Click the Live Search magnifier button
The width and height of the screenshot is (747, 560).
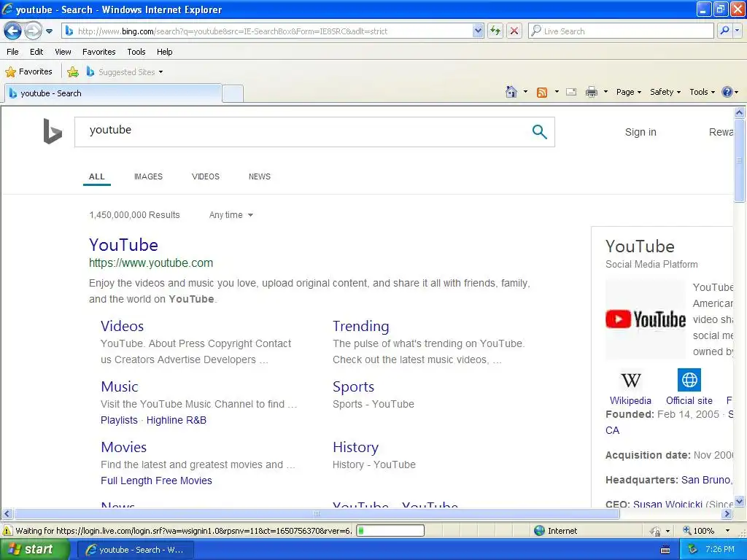(x=724, y=31)
